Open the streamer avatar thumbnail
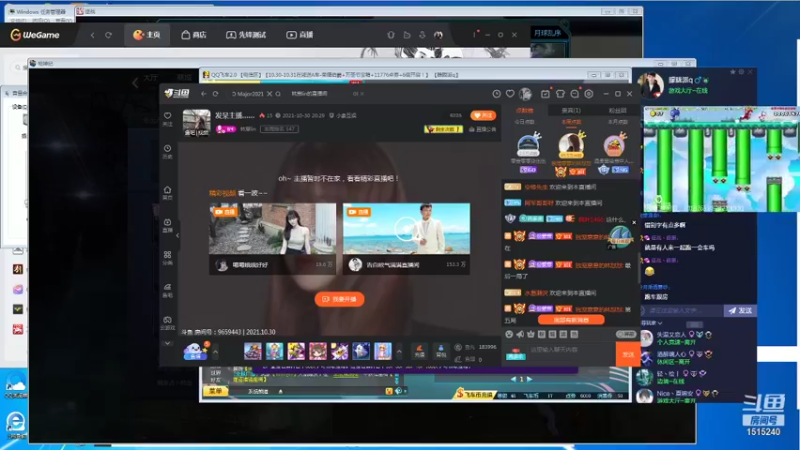The width and height of the screenshot is (800, 450). click(196, 123)
